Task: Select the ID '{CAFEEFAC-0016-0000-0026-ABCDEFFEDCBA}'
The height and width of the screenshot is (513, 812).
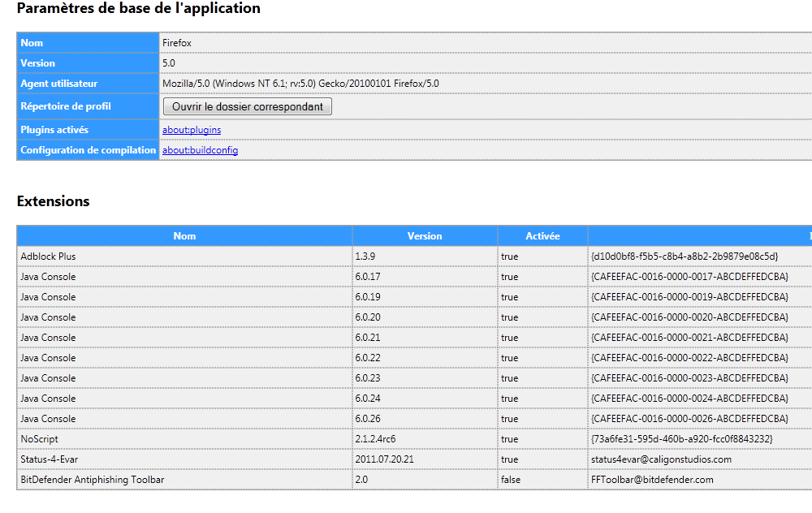Action: pyautogui.click(x=689, y=418)
